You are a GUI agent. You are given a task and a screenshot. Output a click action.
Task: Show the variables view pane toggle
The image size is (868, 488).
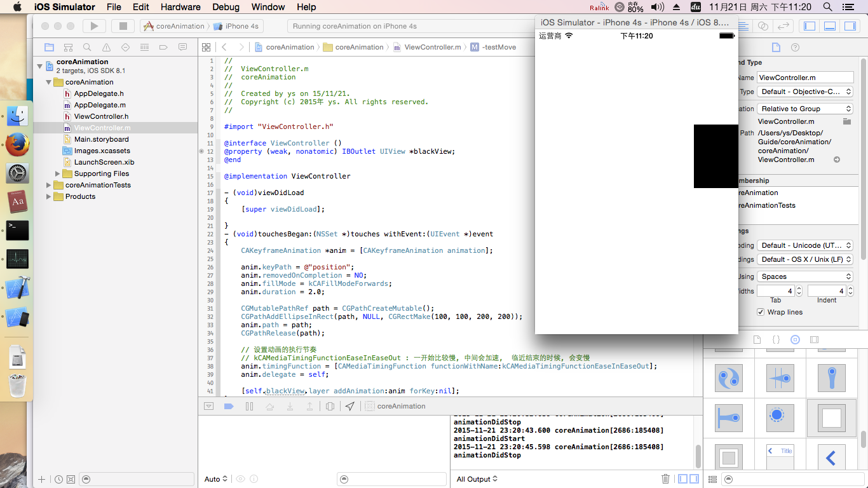click(x=682, y=479)
